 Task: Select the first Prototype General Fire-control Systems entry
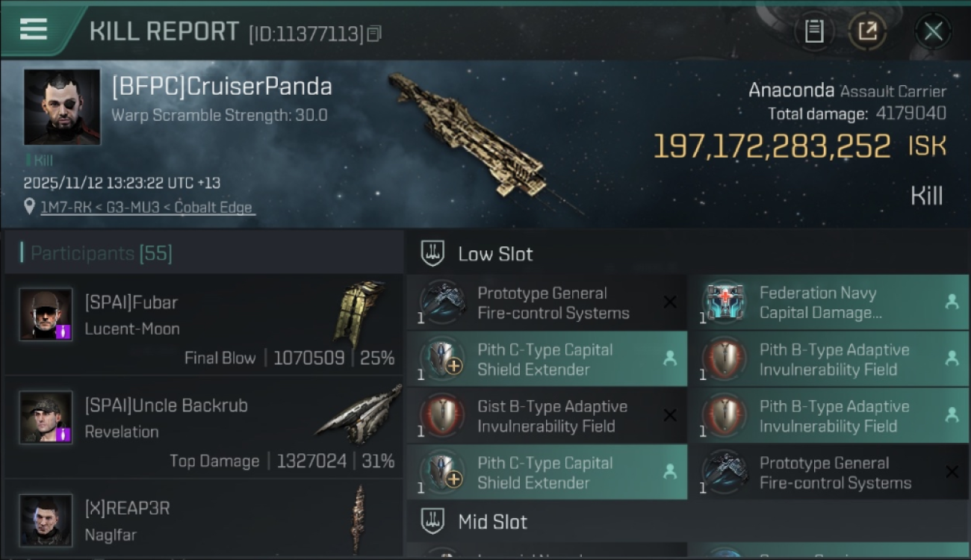click(547, 302)
